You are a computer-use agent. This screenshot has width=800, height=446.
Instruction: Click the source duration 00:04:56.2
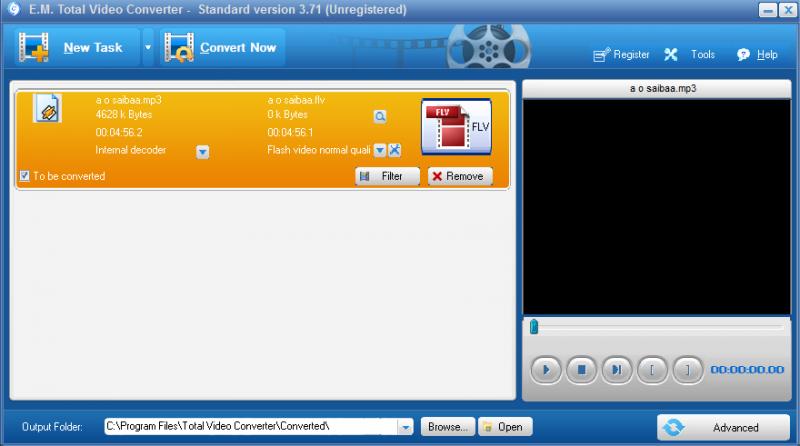[x=119, y=132]
